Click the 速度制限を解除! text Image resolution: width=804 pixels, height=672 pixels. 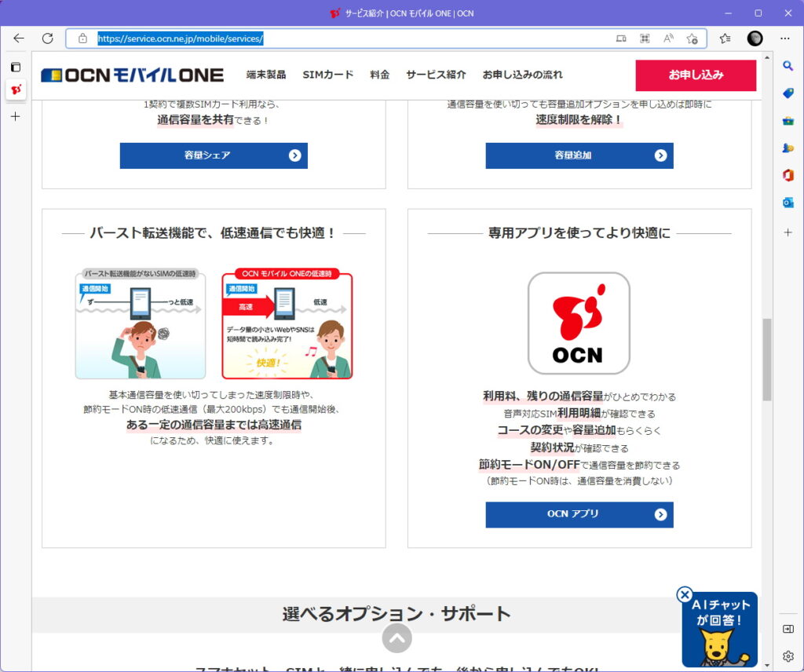coord(579,119)
